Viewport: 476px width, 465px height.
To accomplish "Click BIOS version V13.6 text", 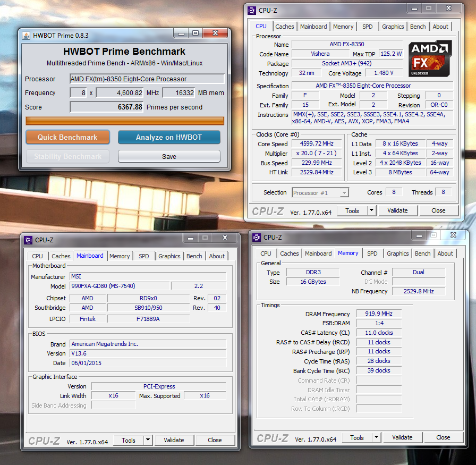I will pyautogui.click(x=79, y=353).
